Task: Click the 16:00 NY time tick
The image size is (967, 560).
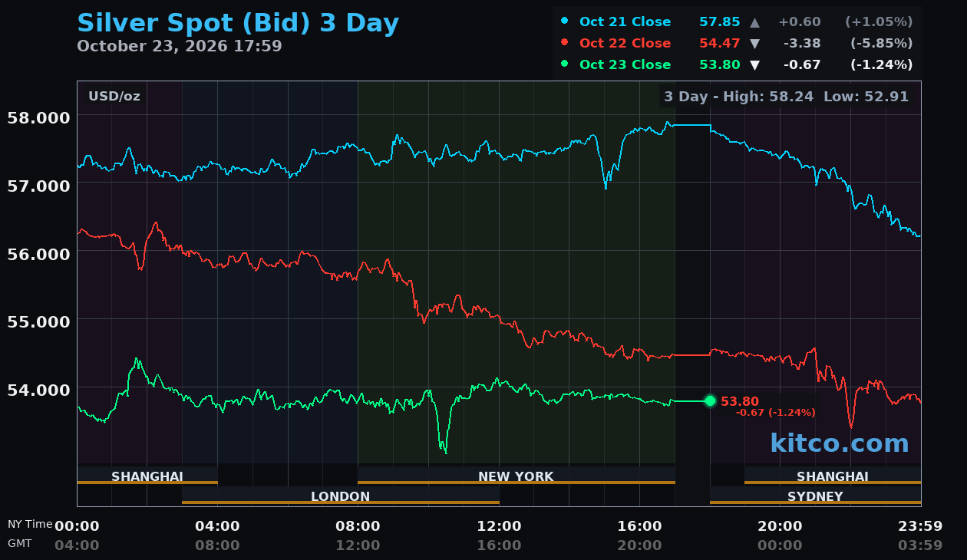Action: click(639, 526)
